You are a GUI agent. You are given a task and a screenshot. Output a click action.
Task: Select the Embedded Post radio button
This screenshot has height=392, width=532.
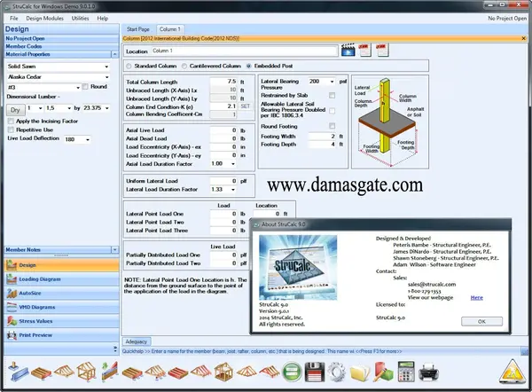[x=248, y=66]
